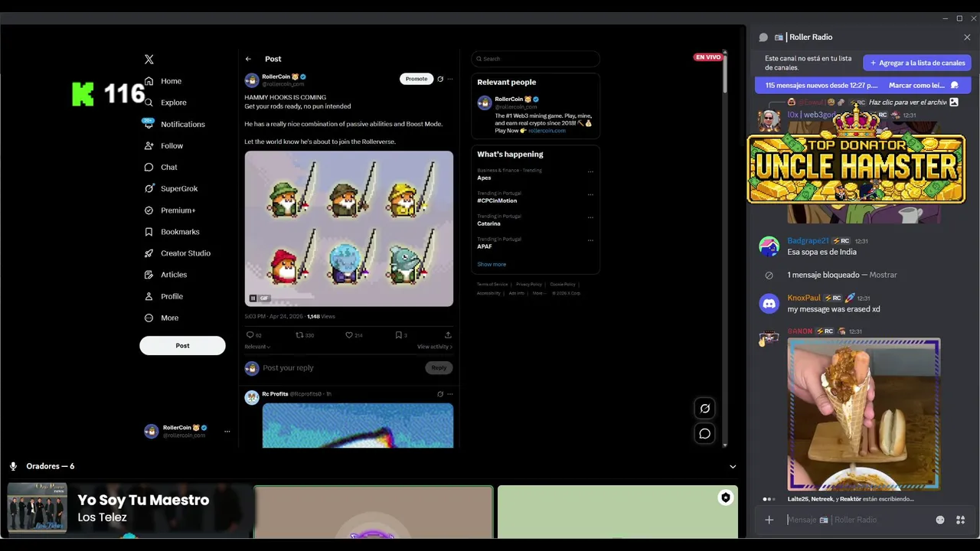Open #CPCinMotion trending topic
The width and height of the screenshot is (980, 551).
tap(497, 201)
